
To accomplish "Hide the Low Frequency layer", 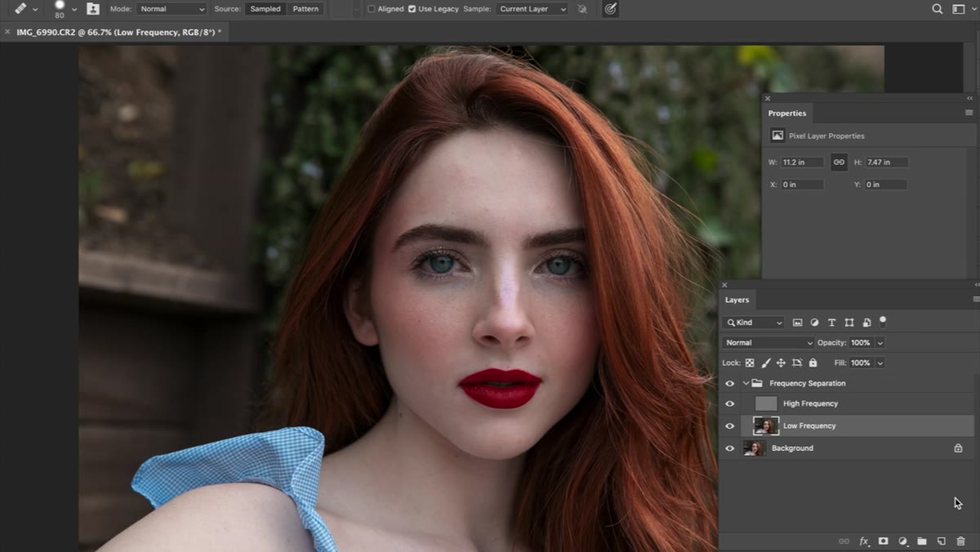I will 730,425.
